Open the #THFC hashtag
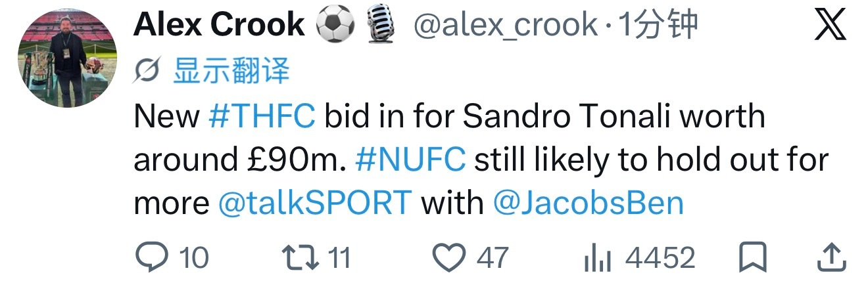Viewport: 868px width, 302px height. (x=262, y=116)
